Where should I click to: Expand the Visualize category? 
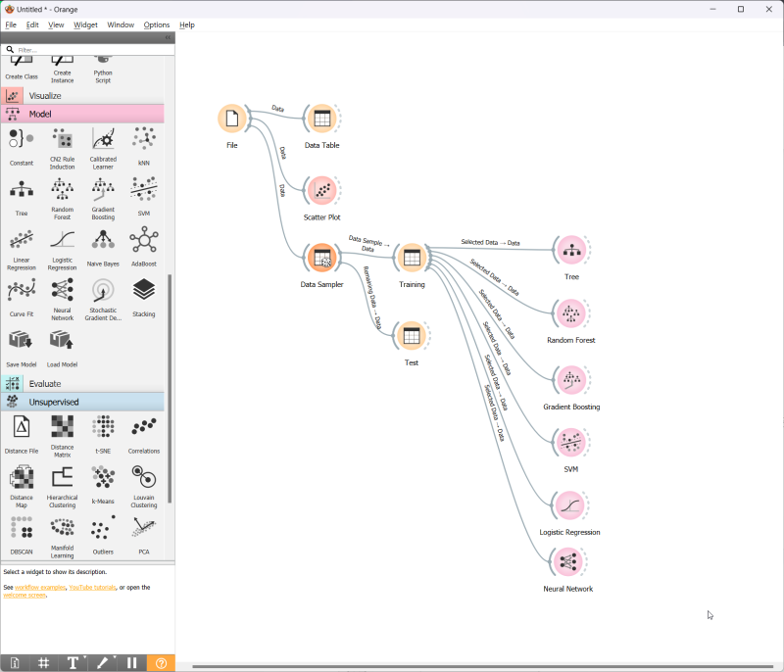(82, 95)
